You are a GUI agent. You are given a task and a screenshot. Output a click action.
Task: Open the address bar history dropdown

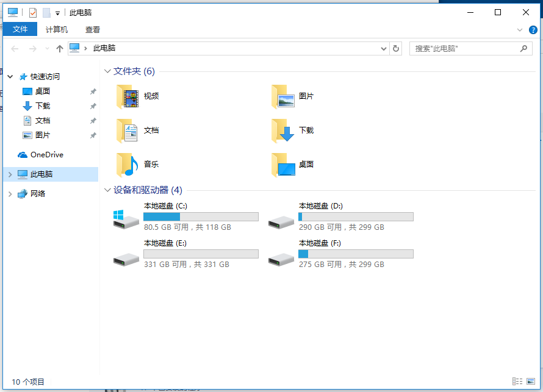(384, 49)
